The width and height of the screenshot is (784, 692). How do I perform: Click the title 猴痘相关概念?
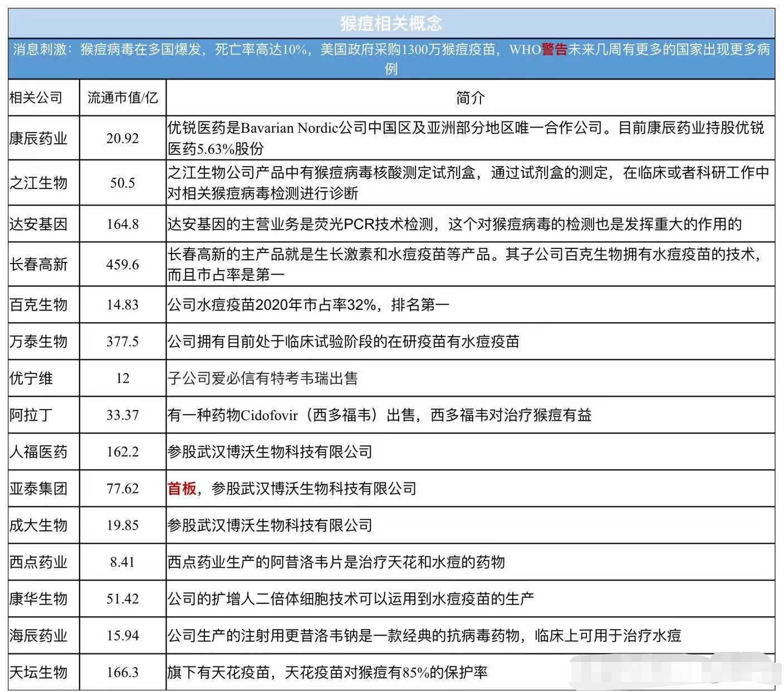[391, 23]
